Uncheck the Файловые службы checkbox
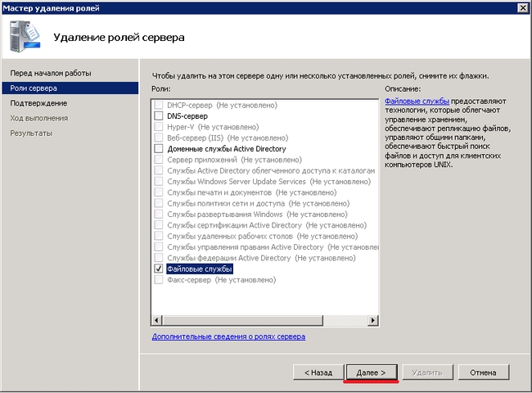 (159, 269)
